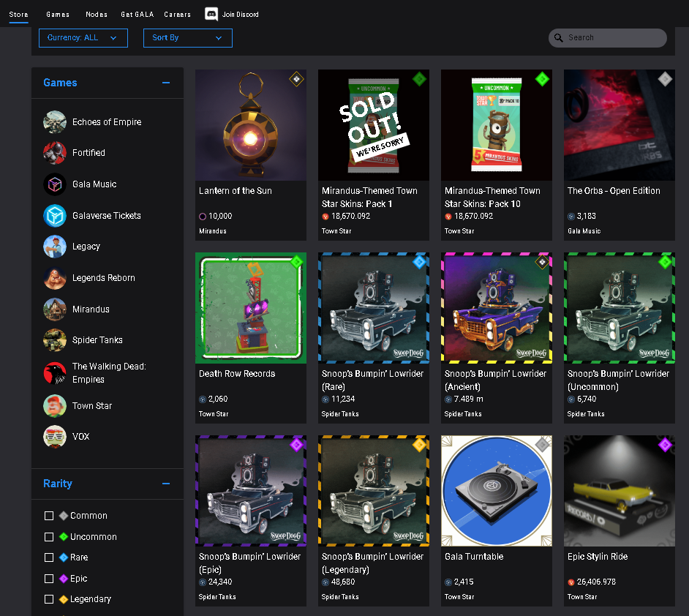Image resolution: width=689 pixels, height=616 pixels.
Task: Choose the Galaverse Tickets icon
Action: (x=55, y=216)
